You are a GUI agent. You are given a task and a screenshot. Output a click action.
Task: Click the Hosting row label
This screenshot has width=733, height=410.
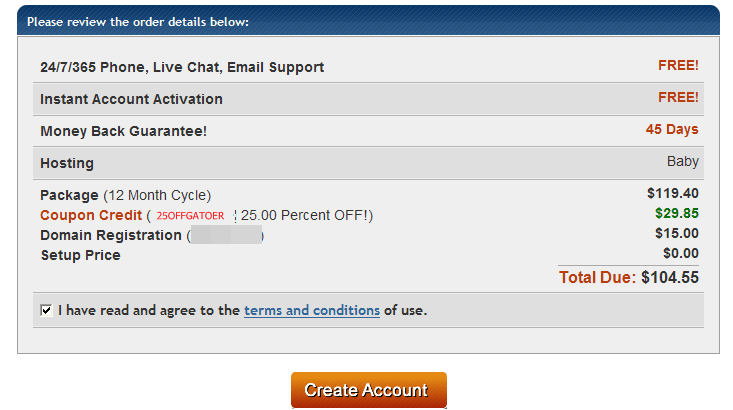point(67,163)
